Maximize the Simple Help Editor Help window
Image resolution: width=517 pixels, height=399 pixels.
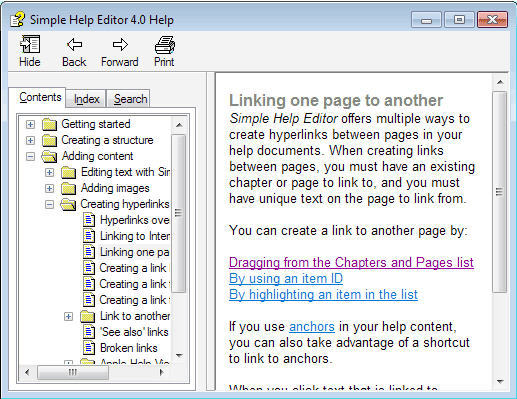click(459, 20)
